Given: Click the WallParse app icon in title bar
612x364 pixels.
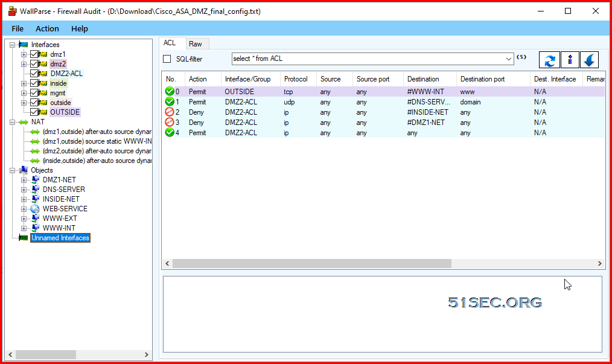Looking at the screenshot, I should tap(13, 11).
